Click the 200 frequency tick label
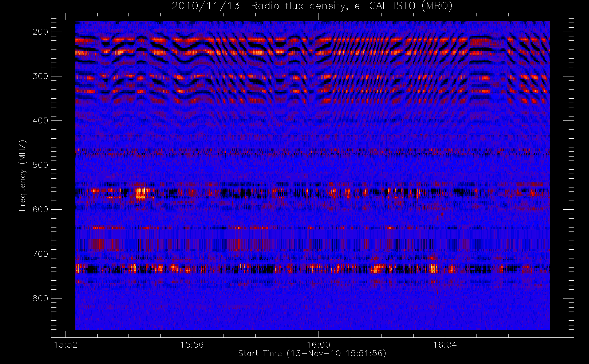589x364 pixels. point(40,32)
